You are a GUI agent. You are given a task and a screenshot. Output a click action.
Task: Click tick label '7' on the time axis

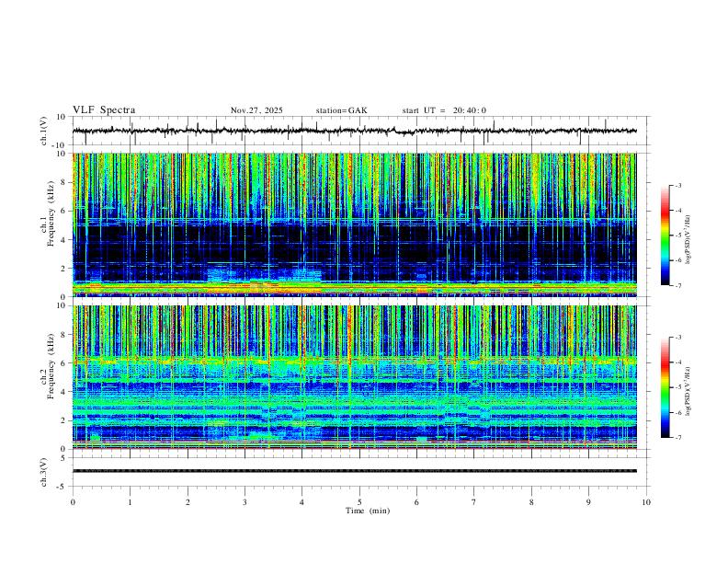pyautogui.click(x=474, y=502)
